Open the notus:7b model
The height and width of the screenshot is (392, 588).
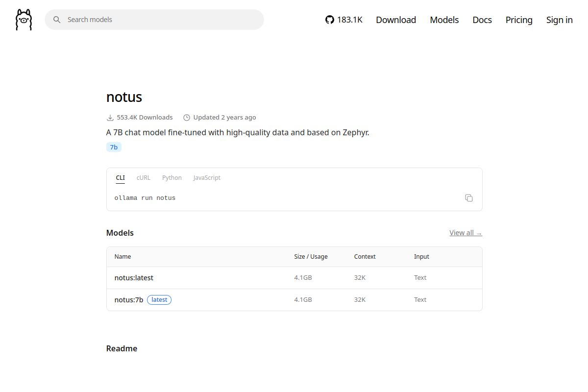[129, 300]
